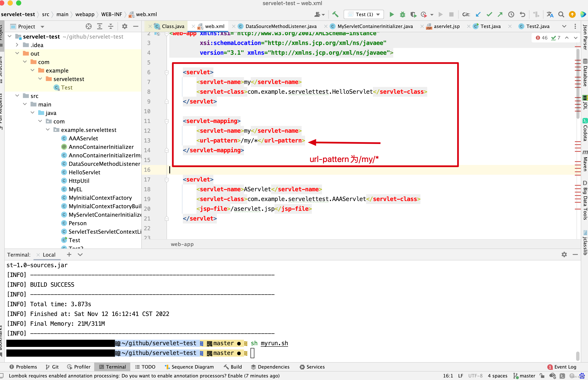Open Git history clock icon
The image size is (588, 380).
(511, 15)
